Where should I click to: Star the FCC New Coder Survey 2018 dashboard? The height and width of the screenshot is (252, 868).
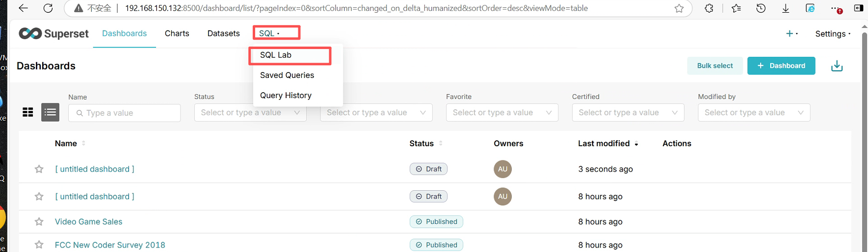[39, 245]
